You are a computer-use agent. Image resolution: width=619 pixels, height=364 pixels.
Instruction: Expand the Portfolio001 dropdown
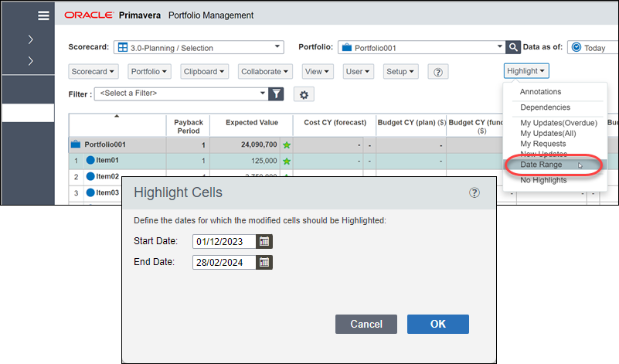tap(499, 47)
